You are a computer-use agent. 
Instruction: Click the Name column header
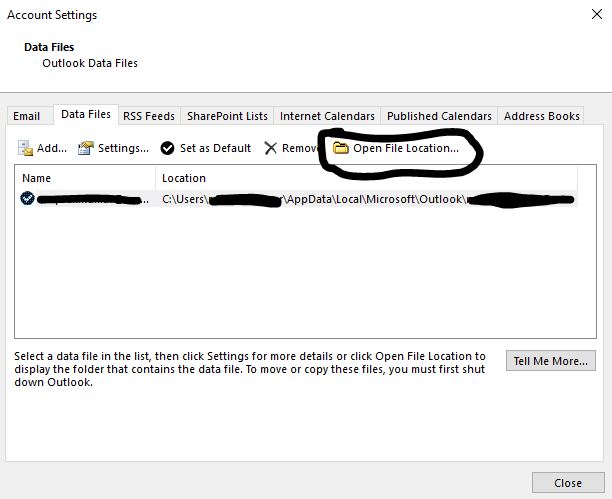pyautogui.click(x=36, y=178)
